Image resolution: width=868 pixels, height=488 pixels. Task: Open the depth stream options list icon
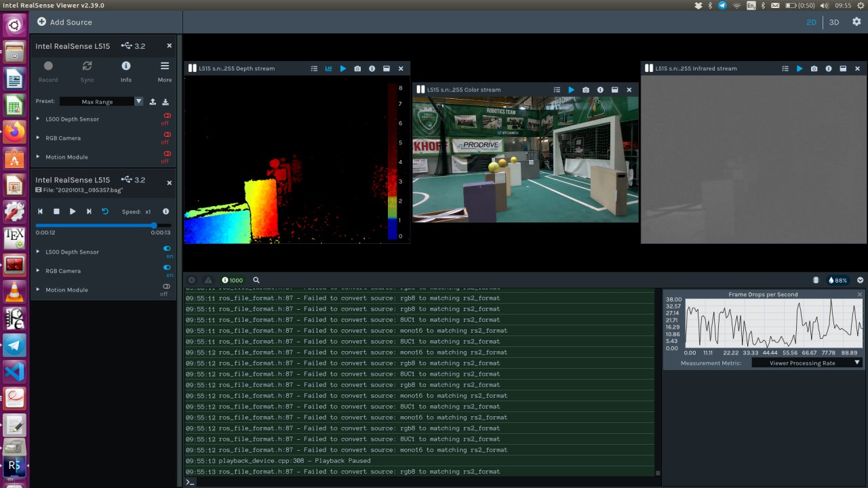(314, 68)
